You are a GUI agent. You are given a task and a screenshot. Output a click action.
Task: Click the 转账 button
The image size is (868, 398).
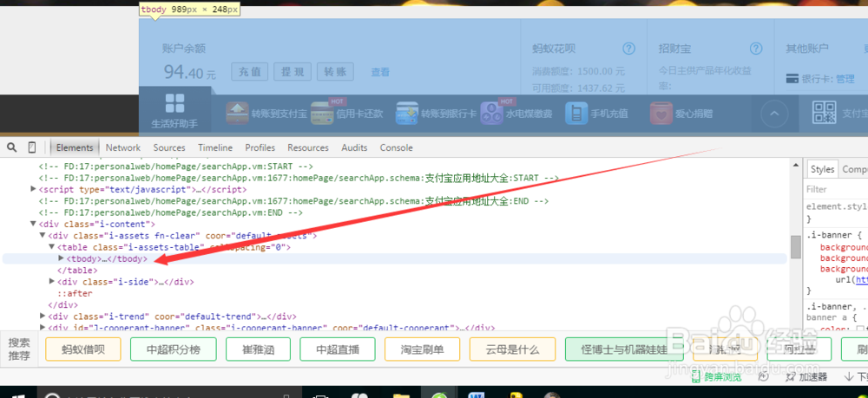pos(335,71)
